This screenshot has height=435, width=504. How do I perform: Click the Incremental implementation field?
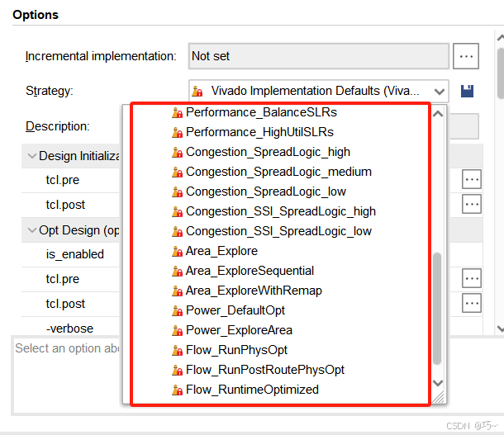319,56
